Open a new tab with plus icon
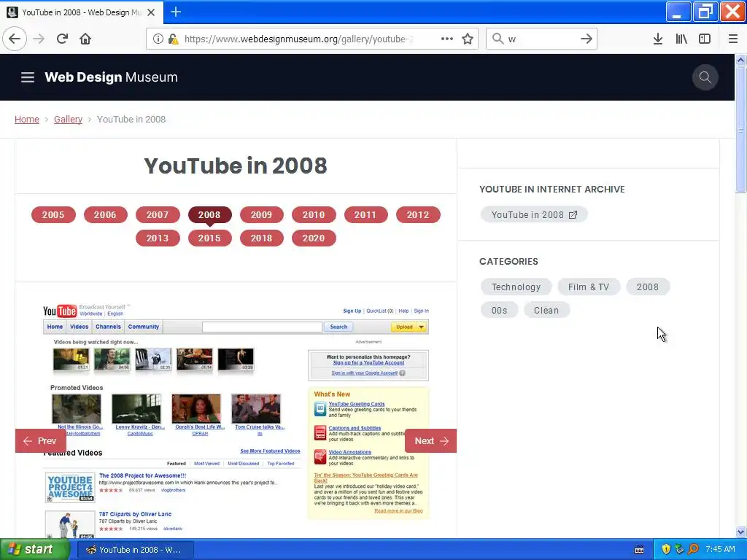This screenshot has height=560, width=747. coord(176,12)
